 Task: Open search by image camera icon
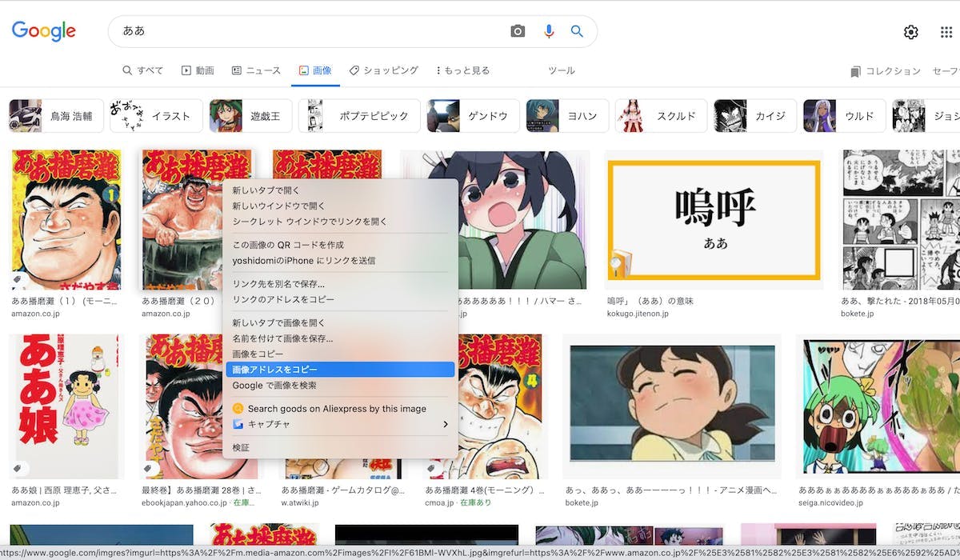518,31
